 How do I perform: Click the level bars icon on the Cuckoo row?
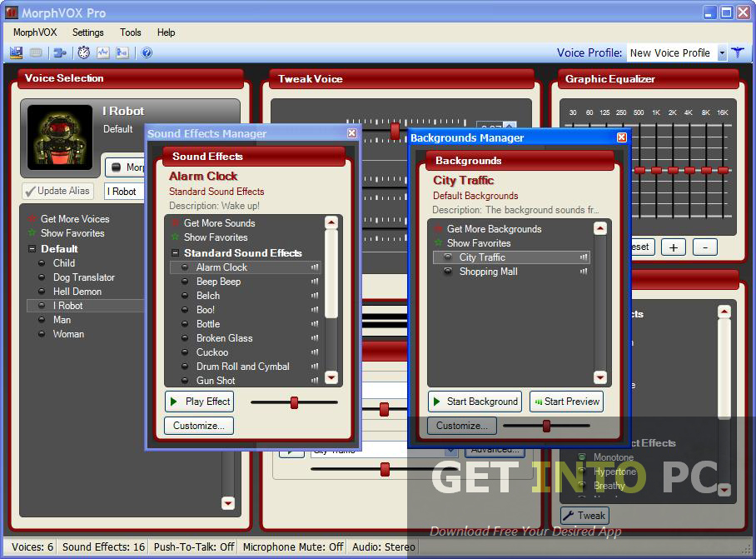pos(315,352)
